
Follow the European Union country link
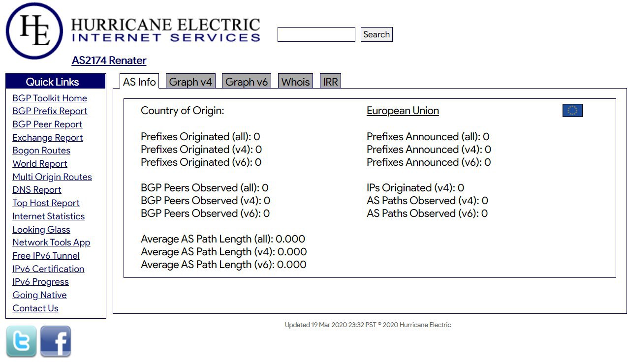click(403, 111)
